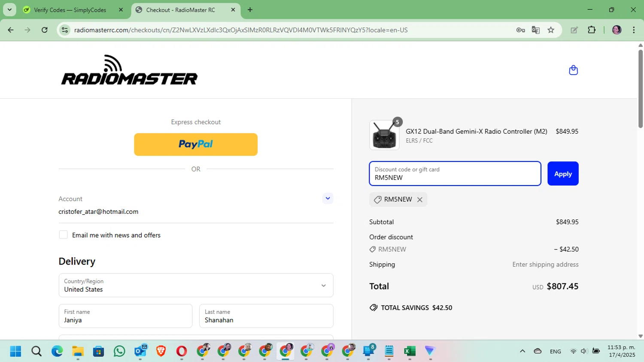Show hidden system tray icons
Image resolution: width=644 pixels, height=362 pixels.
coord(522,351)
